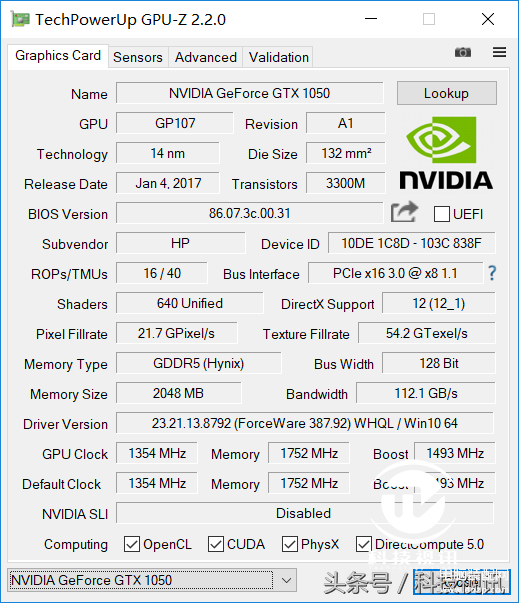Minimize the GPU-Z window
The height and width of the screenshot is (603, 519).
(x=371, y=19)
